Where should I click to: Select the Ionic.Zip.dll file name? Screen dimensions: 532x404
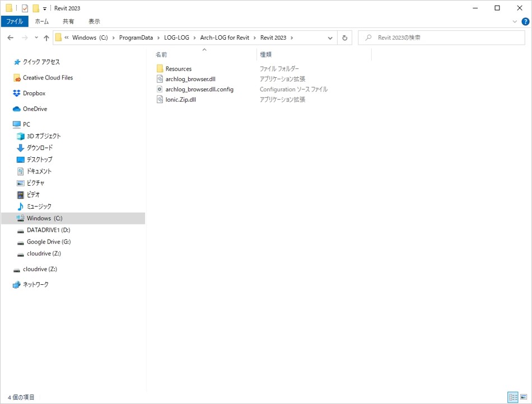click(x=180, y=99)
